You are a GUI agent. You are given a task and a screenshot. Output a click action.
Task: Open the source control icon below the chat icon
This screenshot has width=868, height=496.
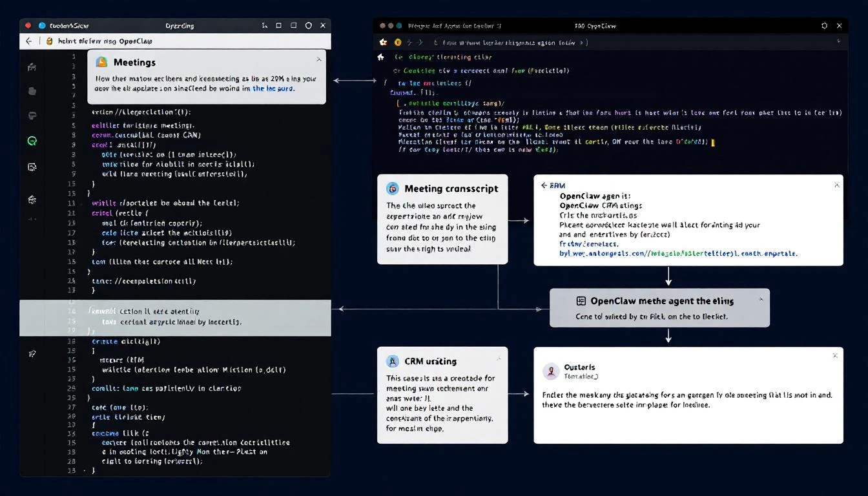[x=32, y=167]
